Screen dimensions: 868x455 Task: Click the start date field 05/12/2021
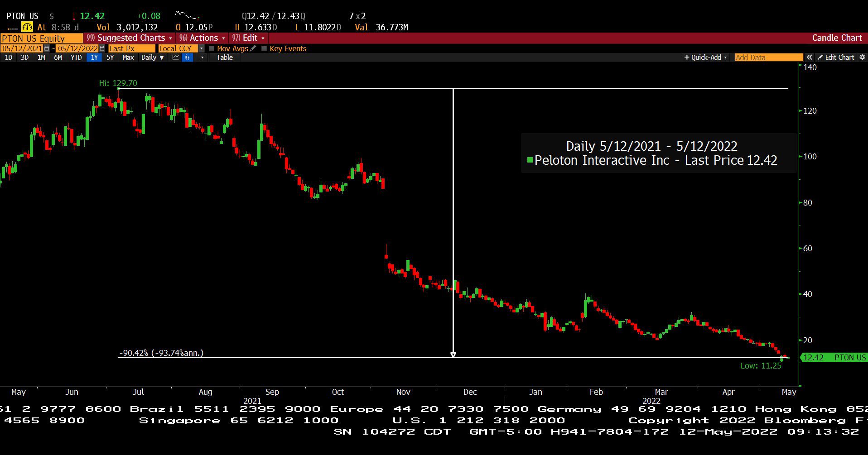pyautogui.click(x=22, y=48)
